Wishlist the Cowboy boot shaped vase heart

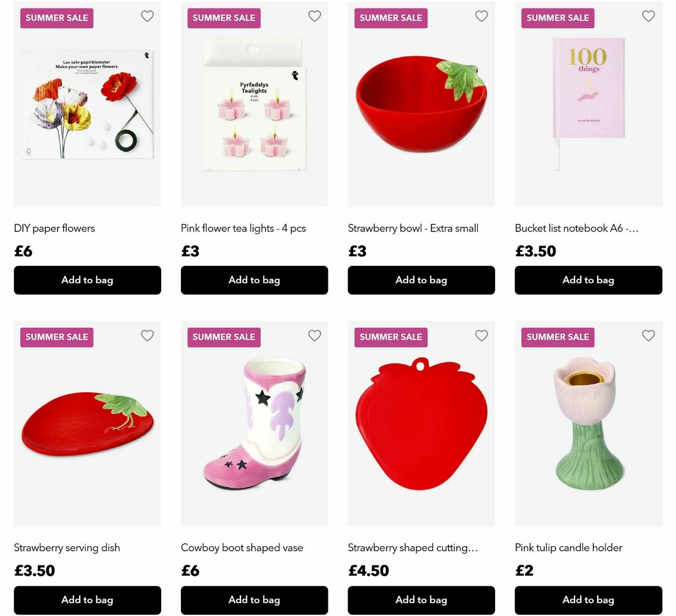tap(314, 336)
